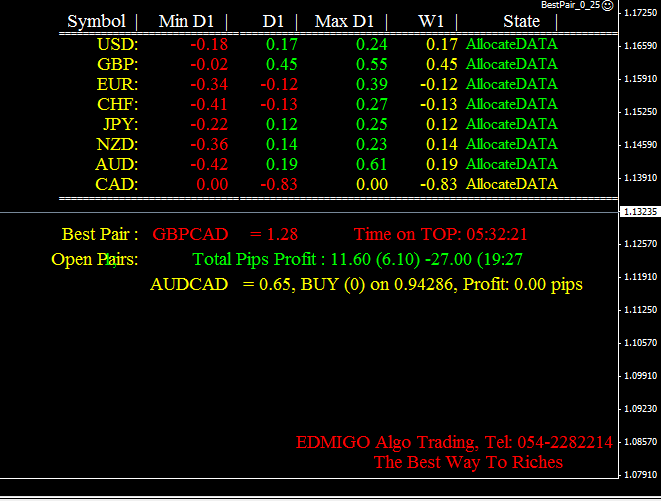The image size is (661, 501).
Task: Click the Open Pairs: label
Action: [95, 259]
